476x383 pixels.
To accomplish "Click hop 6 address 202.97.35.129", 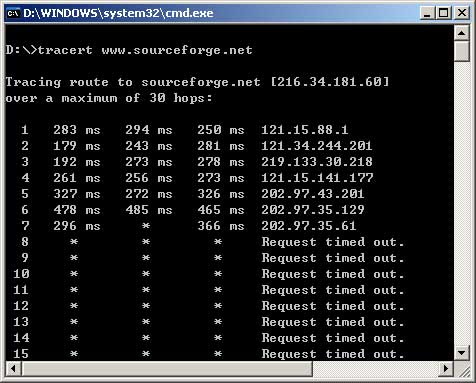I will point(313,210).
